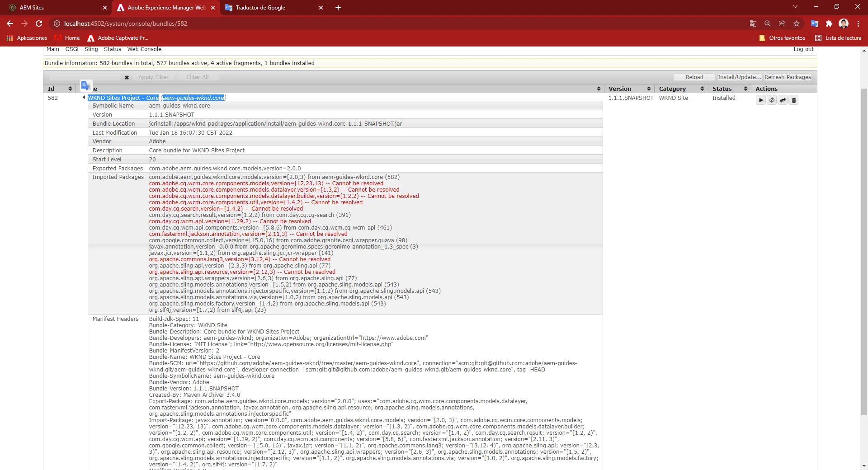The width and height of the screenshot is (868, 470).
Task: Open the Chrome profile avatar
Action: click(x=843, y=23)
